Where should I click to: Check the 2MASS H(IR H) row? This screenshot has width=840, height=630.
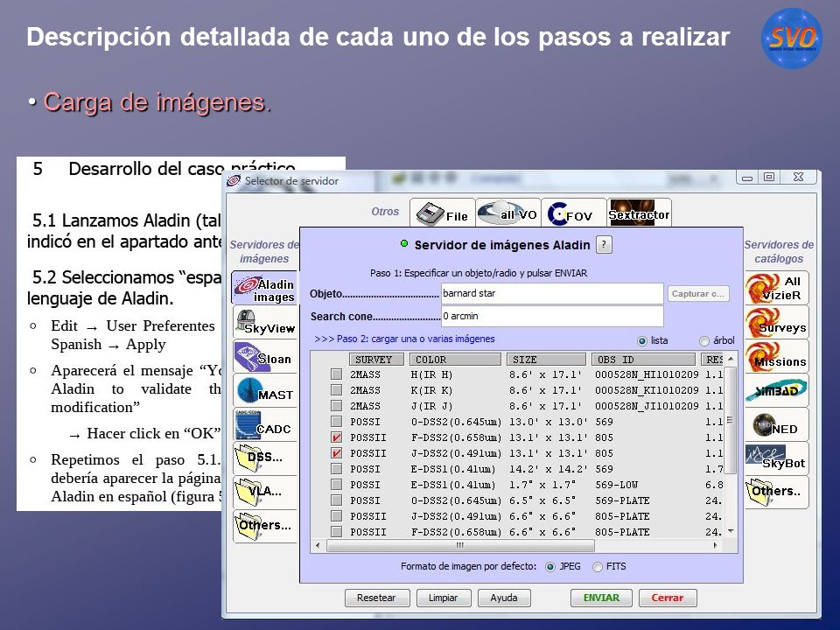click(x=336, y=374)
